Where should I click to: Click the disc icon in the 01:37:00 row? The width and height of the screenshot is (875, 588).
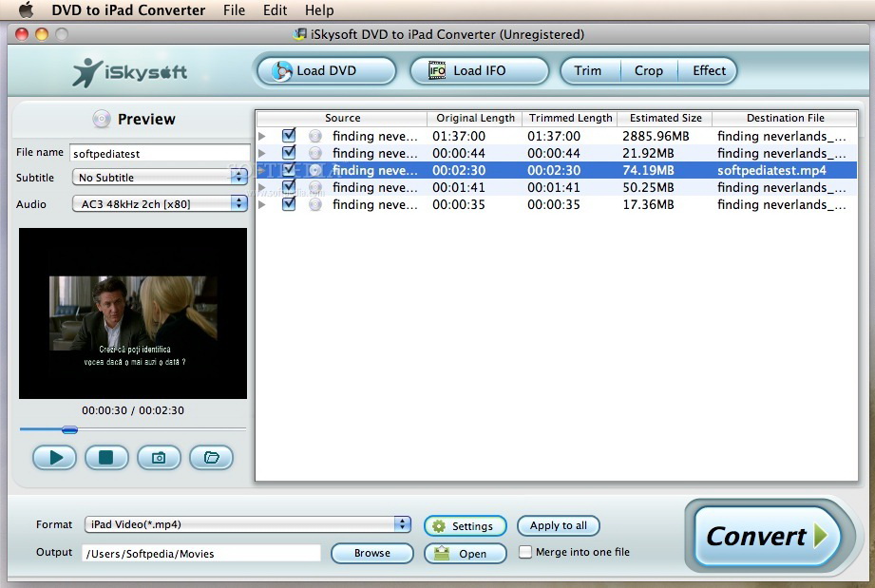coord(315,136)
